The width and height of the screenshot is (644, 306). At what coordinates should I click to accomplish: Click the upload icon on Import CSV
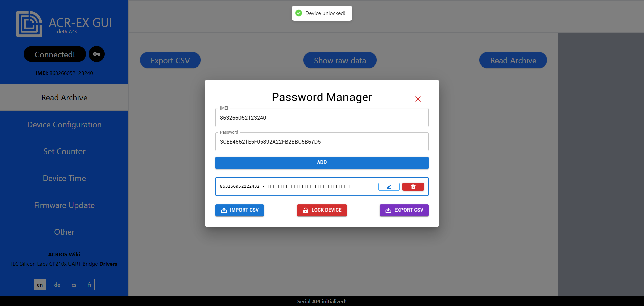point(224,210)
